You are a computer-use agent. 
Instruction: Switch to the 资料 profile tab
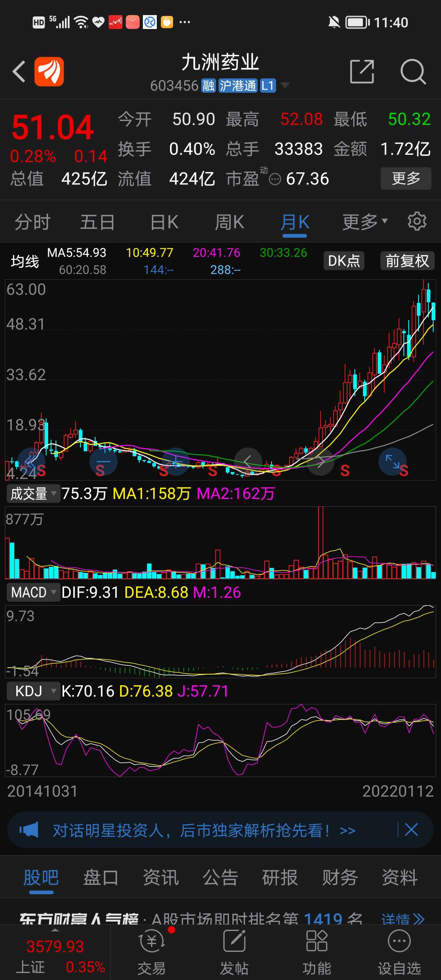(400, 877)
